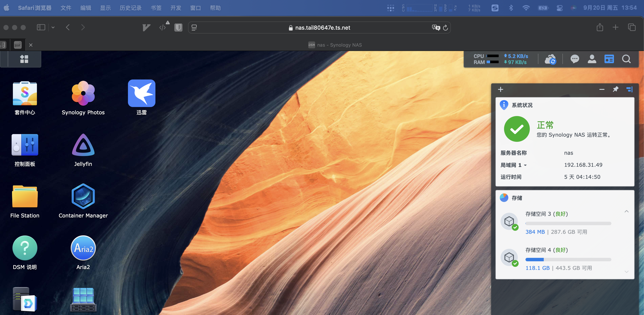Launch Container Manager
The width and height of the screenshot is (644, 315).
[83, 197]
